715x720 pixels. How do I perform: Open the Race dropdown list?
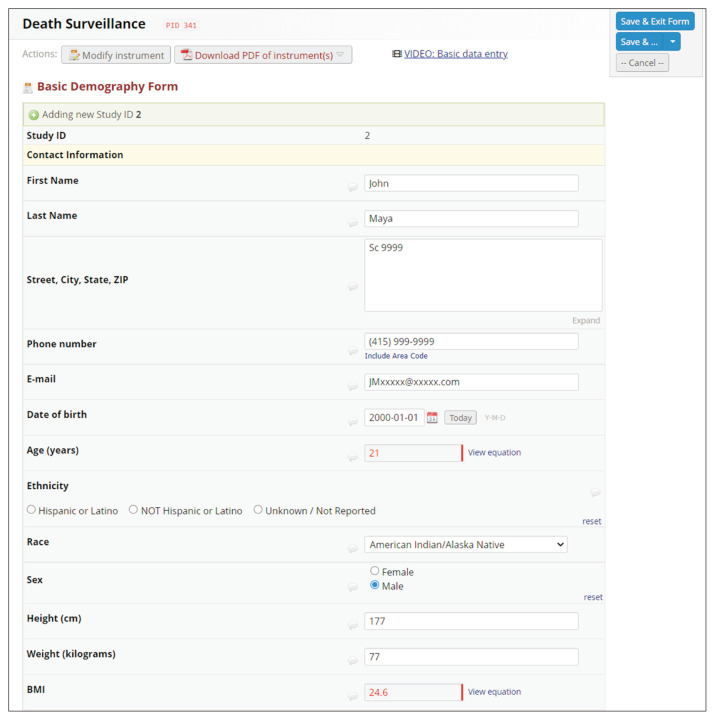pos(466,545)
